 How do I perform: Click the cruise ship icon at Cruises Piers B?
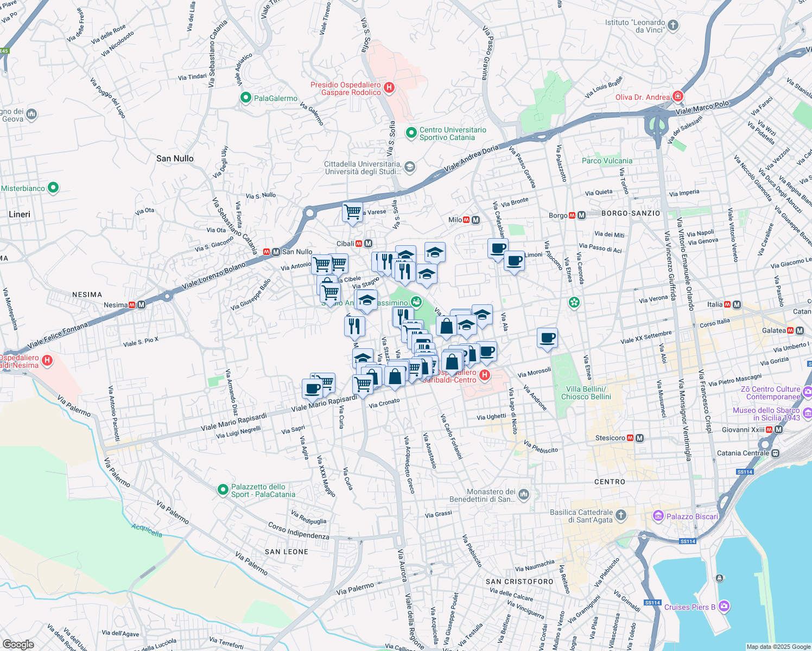pyautogui.click(x=724, y=607)
